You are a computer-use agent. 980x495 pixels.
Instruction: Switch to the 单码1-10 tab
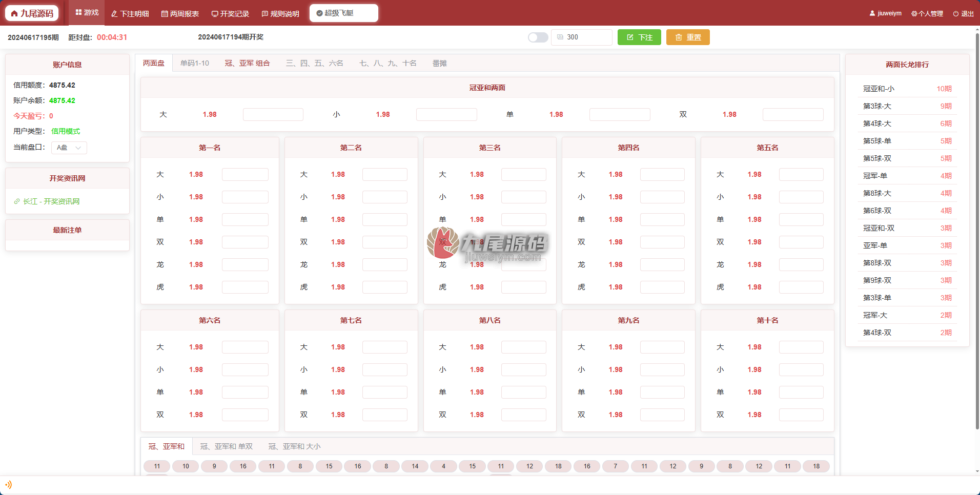[x=195, y=63]
